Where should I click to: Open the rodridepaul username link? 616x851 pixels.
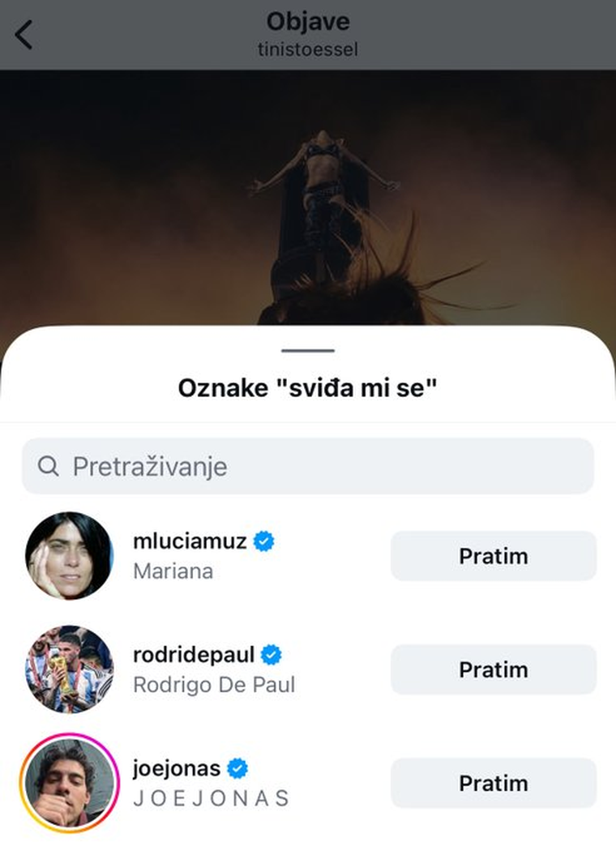click(x=194, y=654)
